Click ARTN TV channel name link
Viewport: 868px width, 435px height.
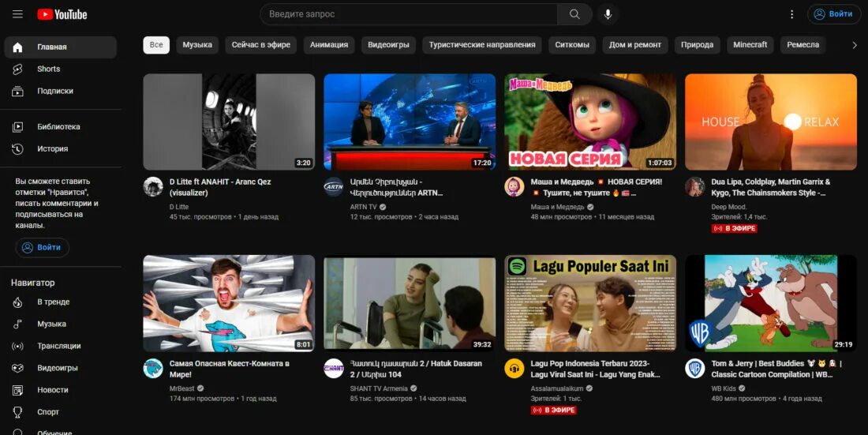[363, 207]
